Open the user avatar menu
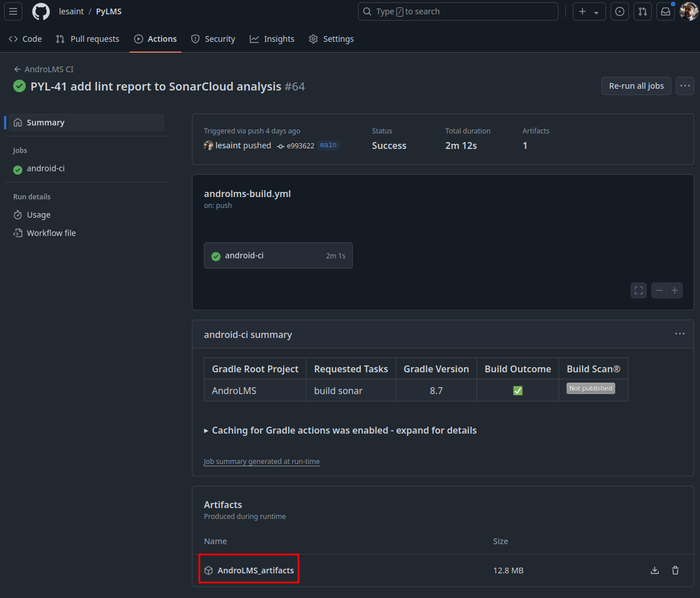Image resolution: width=700 pixels, height=598 pixels. coord(689,11)
